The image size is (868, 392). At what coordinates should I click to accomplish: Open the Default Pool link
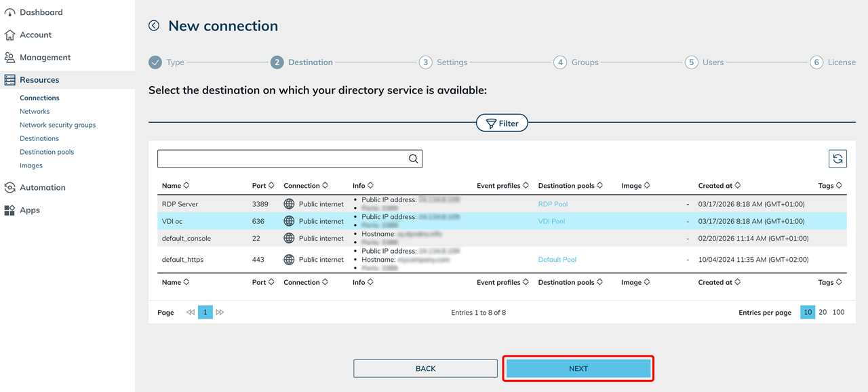557,260
